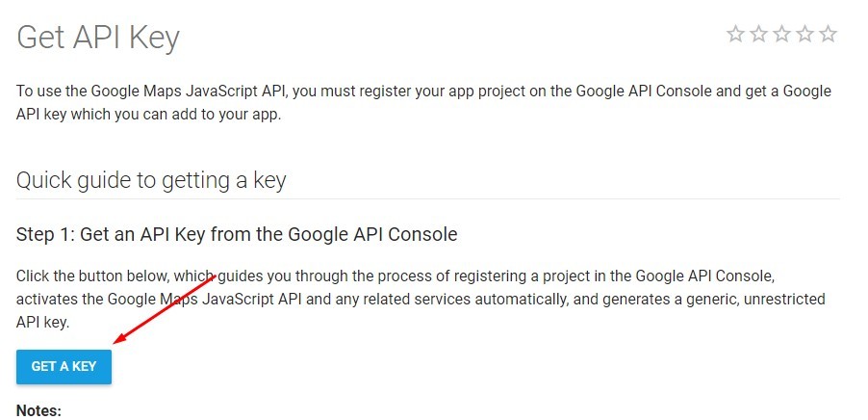Click the GET A KEY button
868x420 pixels.
click(64, 366)
